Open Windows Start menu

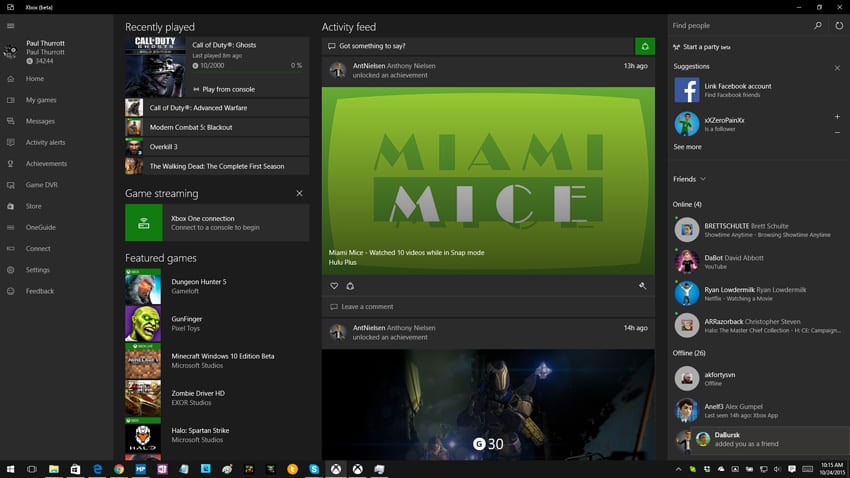(10, 469)
